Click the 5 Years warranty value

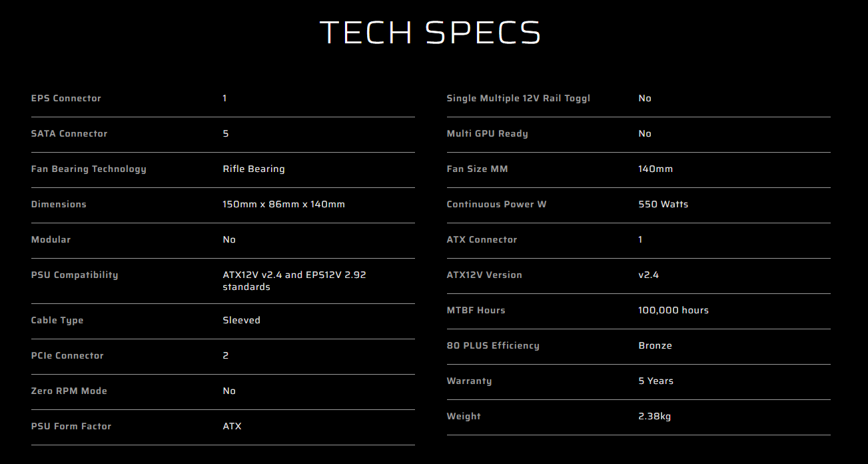point(655,381)
